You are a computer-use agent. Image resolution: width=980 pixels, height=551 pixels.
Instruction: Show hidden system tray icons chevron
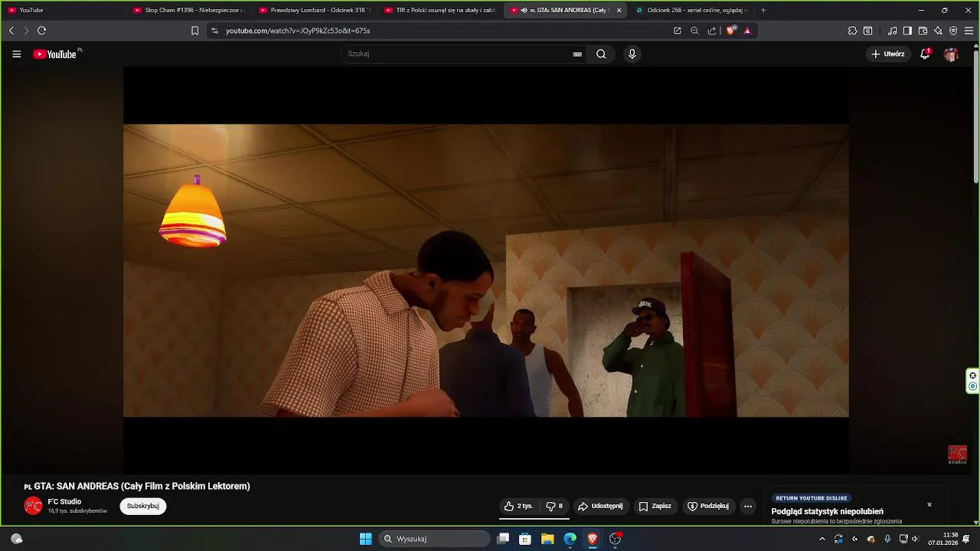pyautogui.click(x=822, y=539)
